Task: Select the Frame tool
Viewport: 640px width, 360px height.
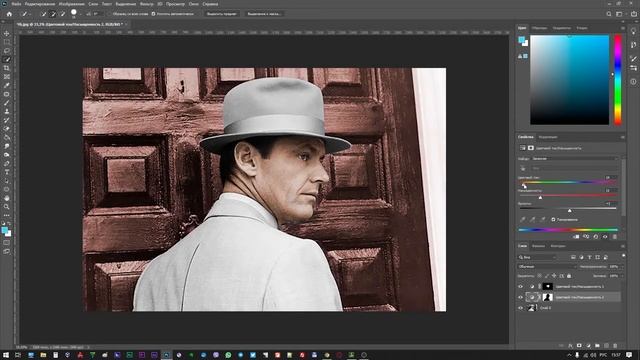Action: (7, 77)
